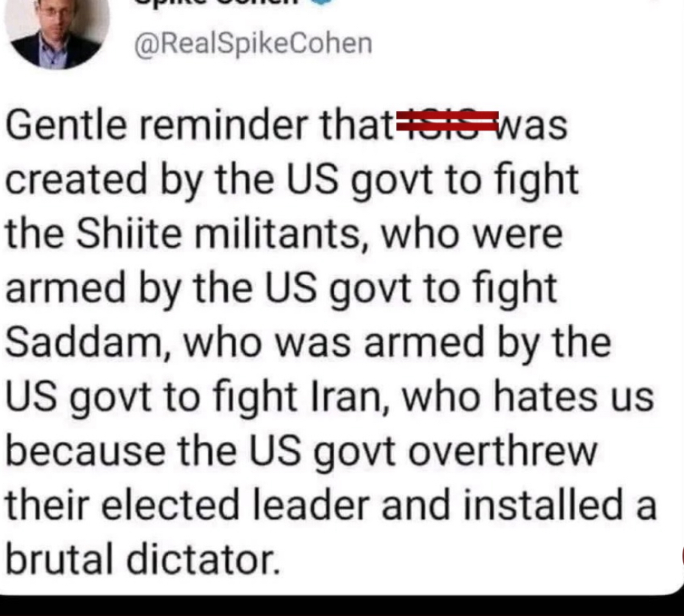Click the @RealSpikeCohen handle
Screen dimensions: 684x616
pos(253,44)
